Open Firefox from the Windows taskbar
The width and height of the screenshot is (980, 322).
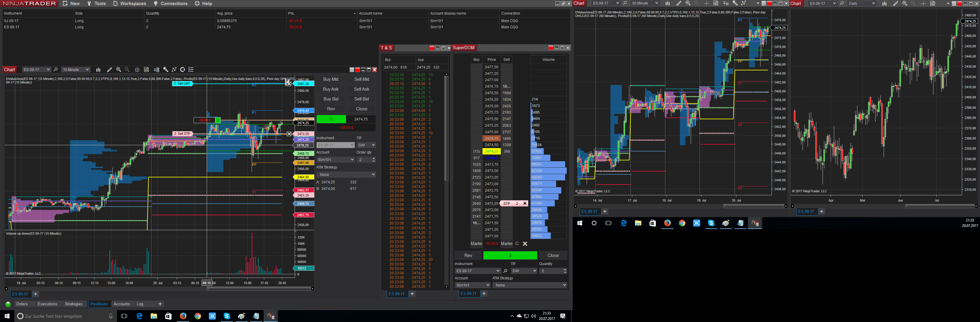pos(183,316)
